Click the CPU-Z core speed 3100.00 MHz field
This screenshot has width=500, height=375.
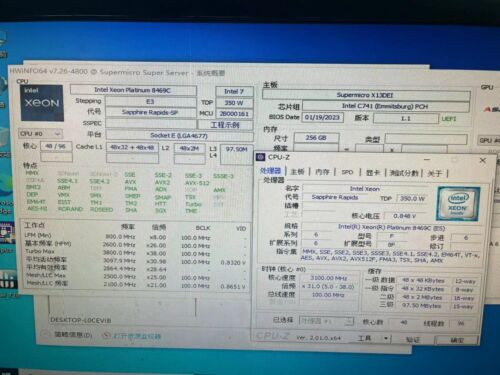[328, 278]
